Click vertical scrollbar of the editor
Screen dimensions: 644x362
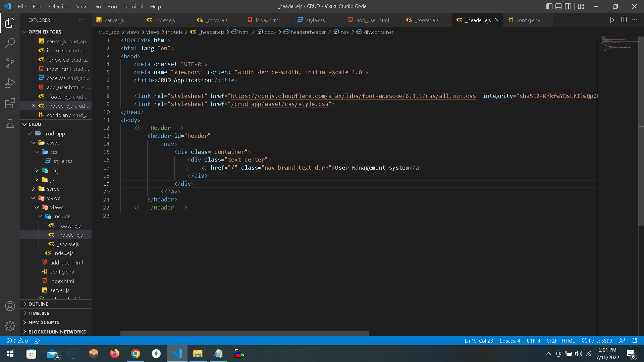click(641, 131)
